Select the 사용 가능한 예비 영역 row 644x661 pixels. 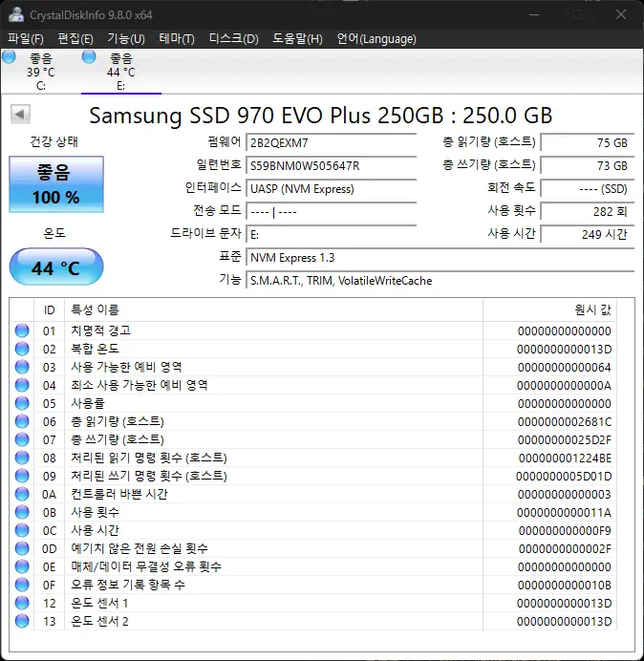coord(313,367)
